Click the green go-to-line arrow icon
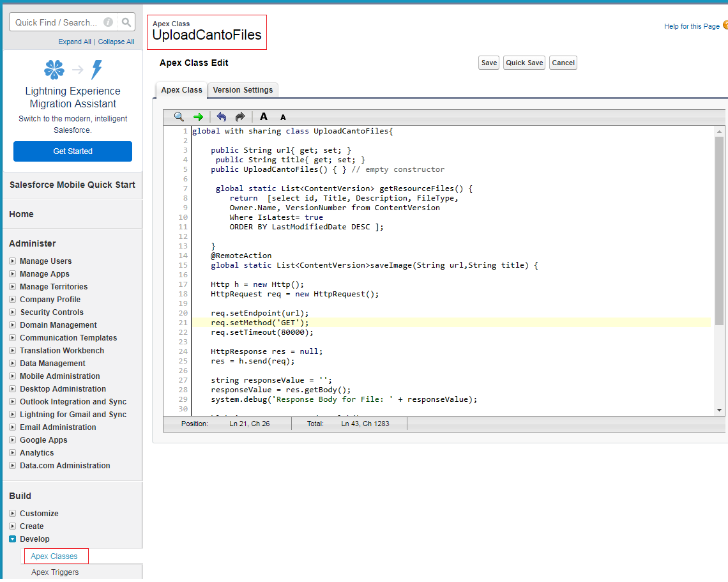 (198, 117)
